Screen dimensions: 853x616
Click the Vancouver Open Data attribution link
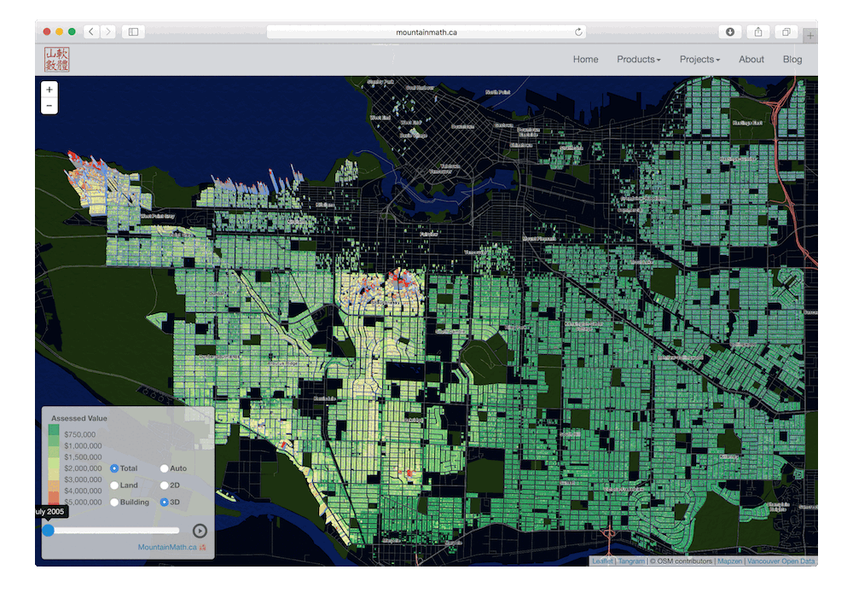tap(781, 561)
